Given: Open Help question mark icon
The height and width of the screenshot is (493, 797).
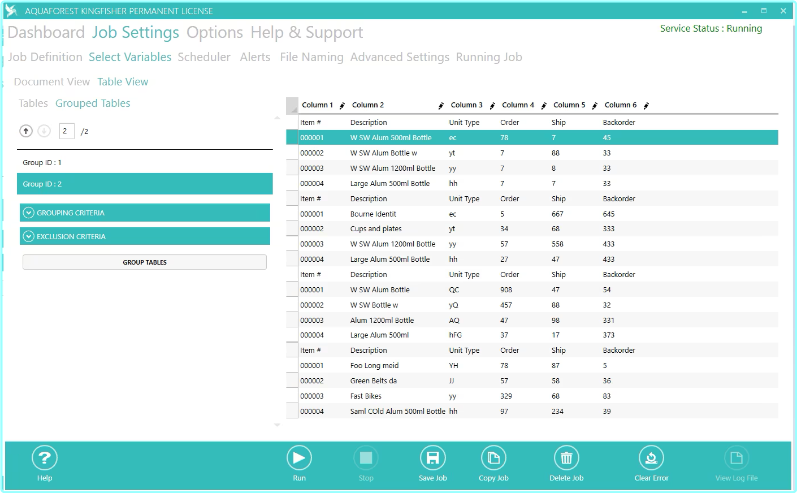Looking at the screenshot, I should pos(44,459).
